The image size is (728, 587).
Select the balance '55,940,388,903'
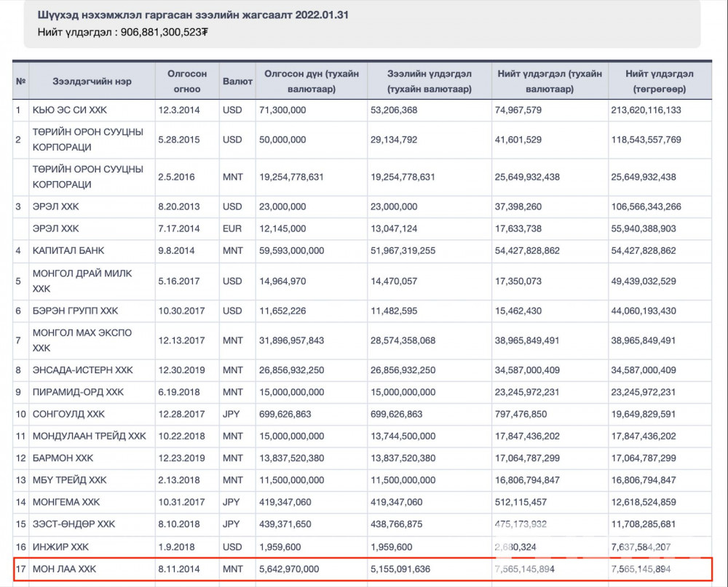pyautogui.click(x=644, y=228)
